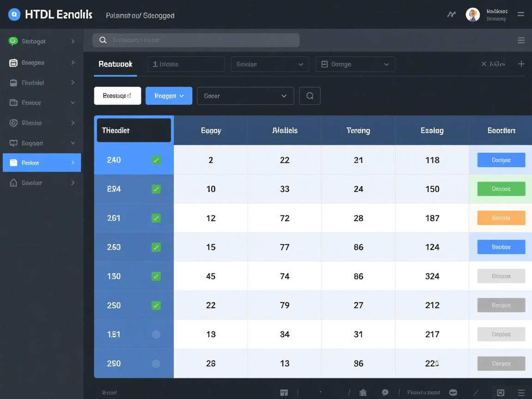Viewport: 532px width, 399px height.
Task: Open the hamburger menu in search bar row
Action: click(521, 41)
